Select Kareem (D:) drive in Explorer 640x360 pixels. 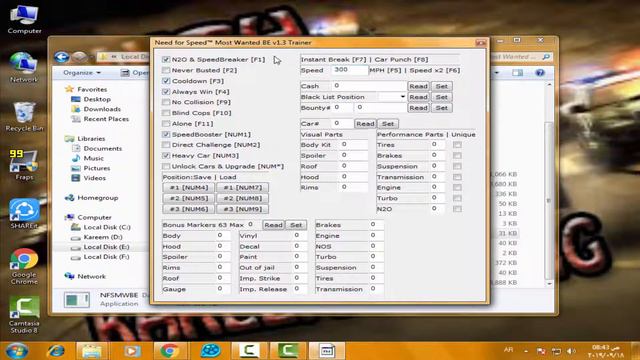pos(103,237)
